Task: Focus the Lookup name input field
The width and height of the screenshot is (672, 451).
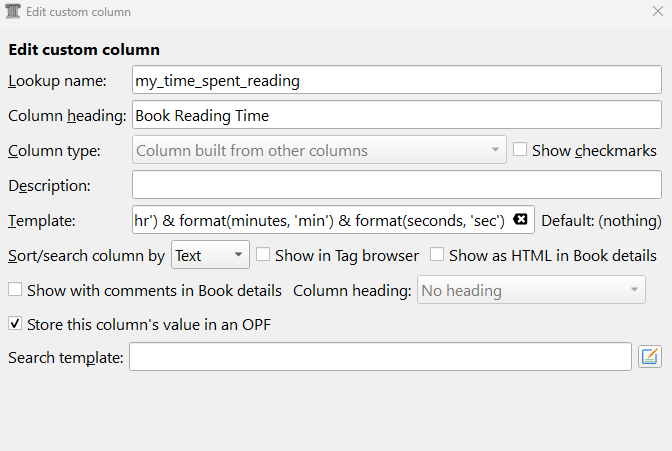Action: (396, 81)
